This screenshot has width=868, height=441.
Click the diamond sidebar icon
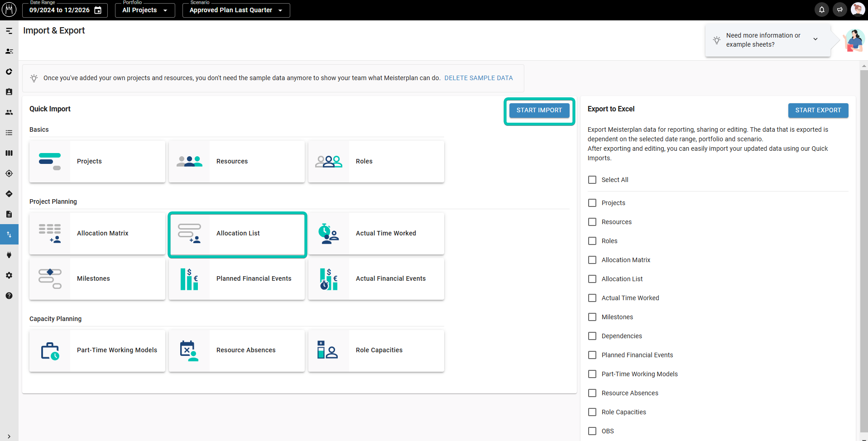coord(9,194)
